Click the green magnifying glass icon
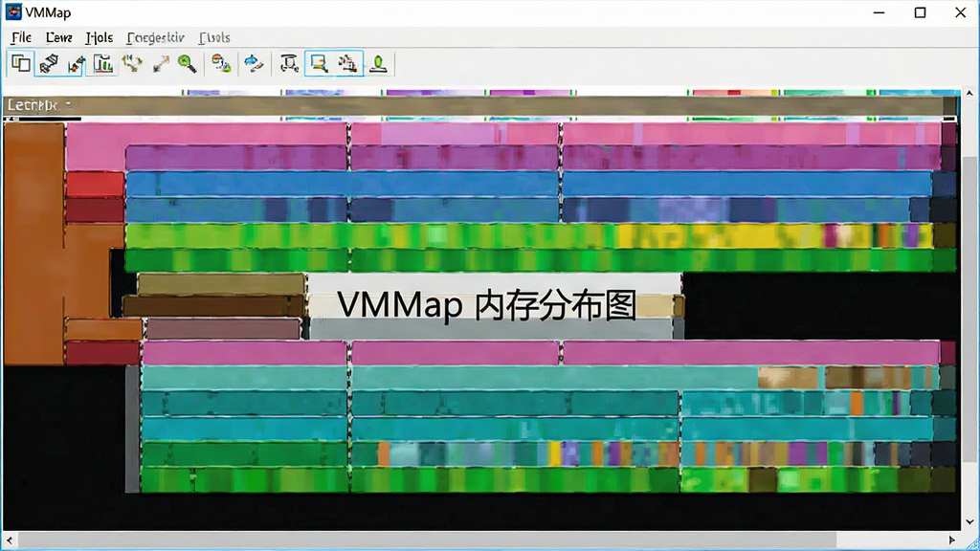The height and width of the screenshot is (551, 980). [x=187, y=63]
